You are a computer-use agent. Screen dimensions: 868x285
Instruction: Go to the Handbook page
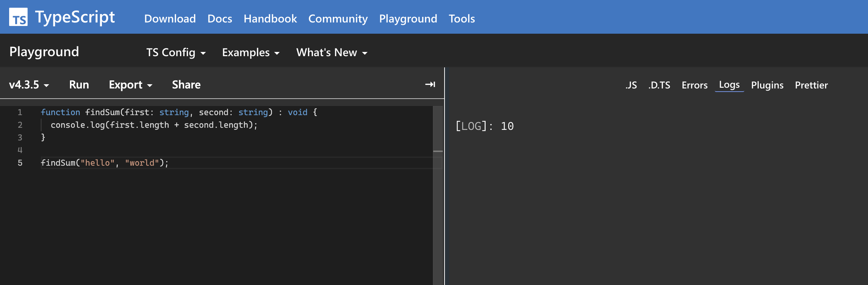270,18
